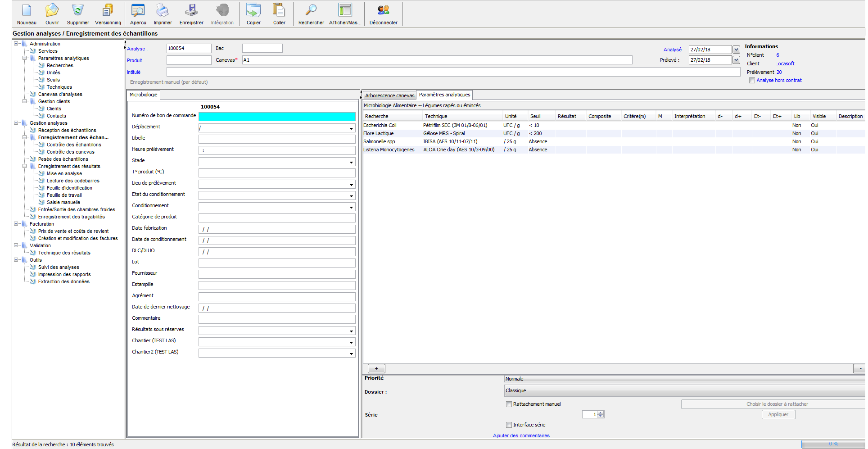Select the Microbiologie tab
The image size is (868, 449).
[143, 95]
